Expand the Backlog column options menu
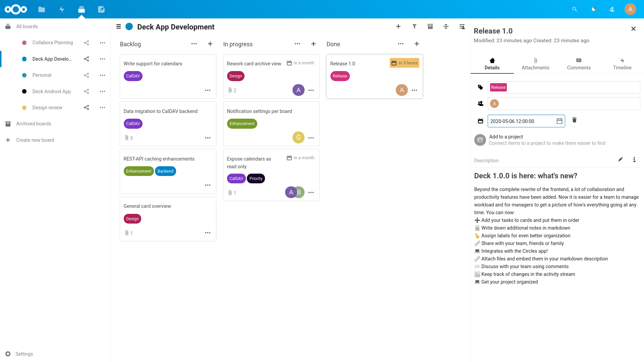This screenshot has width=644, height=362. (194, 44)
